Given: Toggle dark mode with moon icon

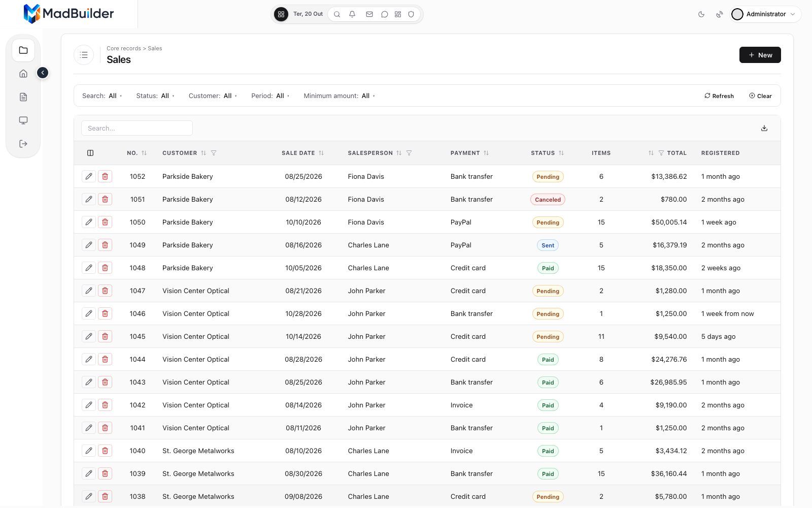Looking at the screenshot, I should click(701, 14).
